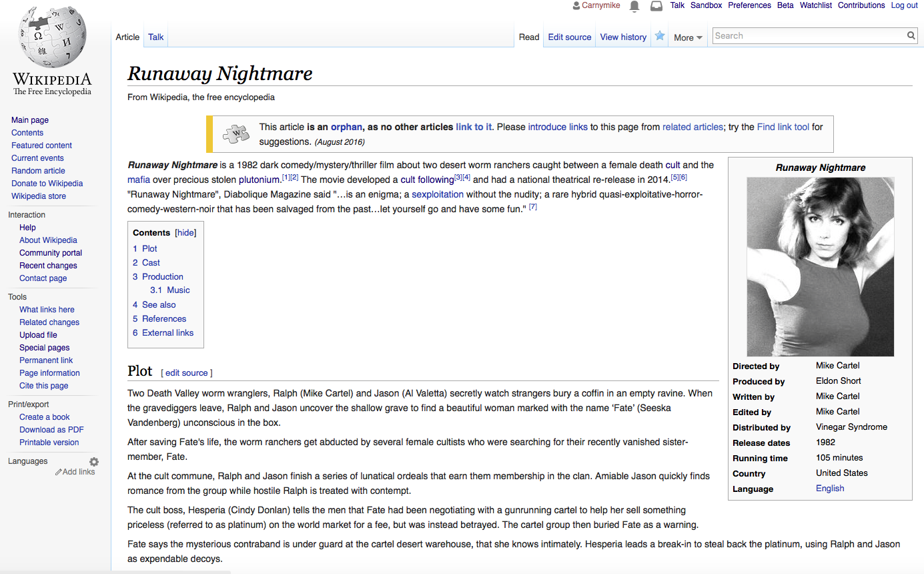Click the search magnifying glass icon
This screenshot has width=924, height=574.
911,35
